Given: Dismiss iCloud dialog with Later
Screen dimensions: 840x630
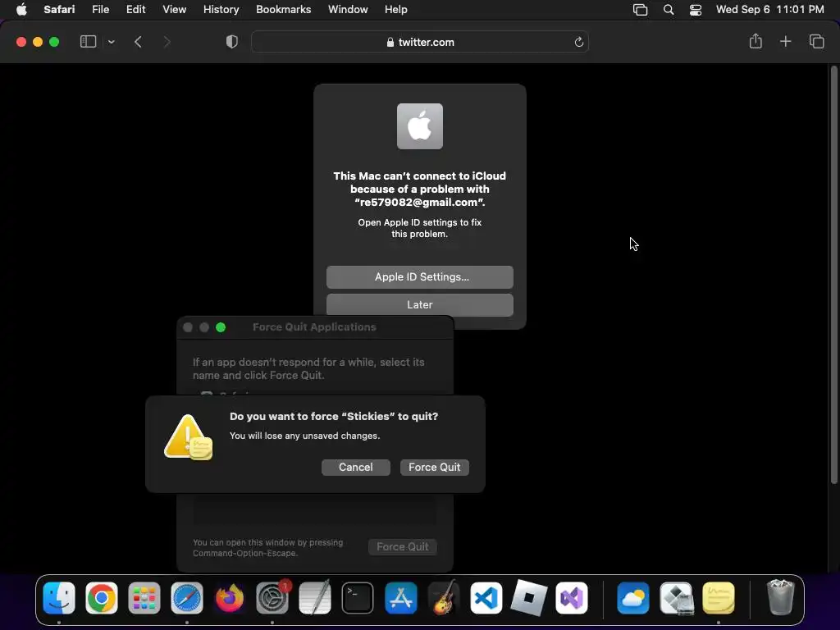Looking at the screenshot, I should tap(419, 305).
